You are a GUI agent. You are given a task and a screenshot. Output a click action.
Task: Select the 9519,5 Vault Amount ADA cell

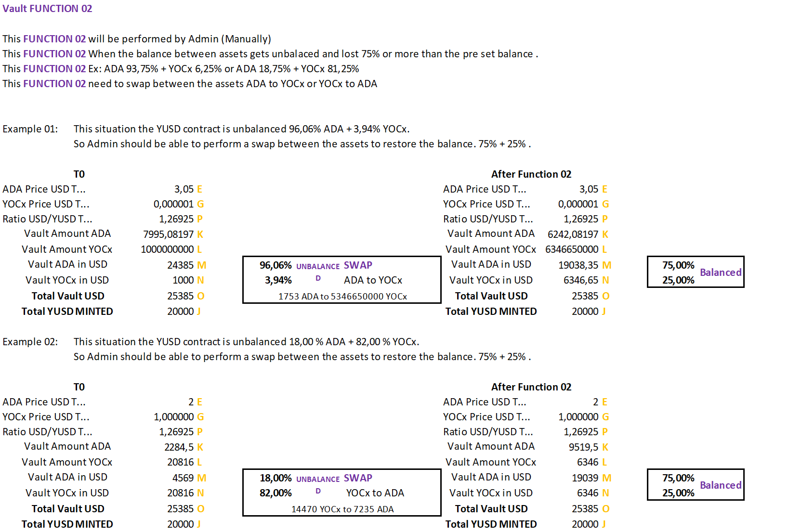click(x=583, y=447)
